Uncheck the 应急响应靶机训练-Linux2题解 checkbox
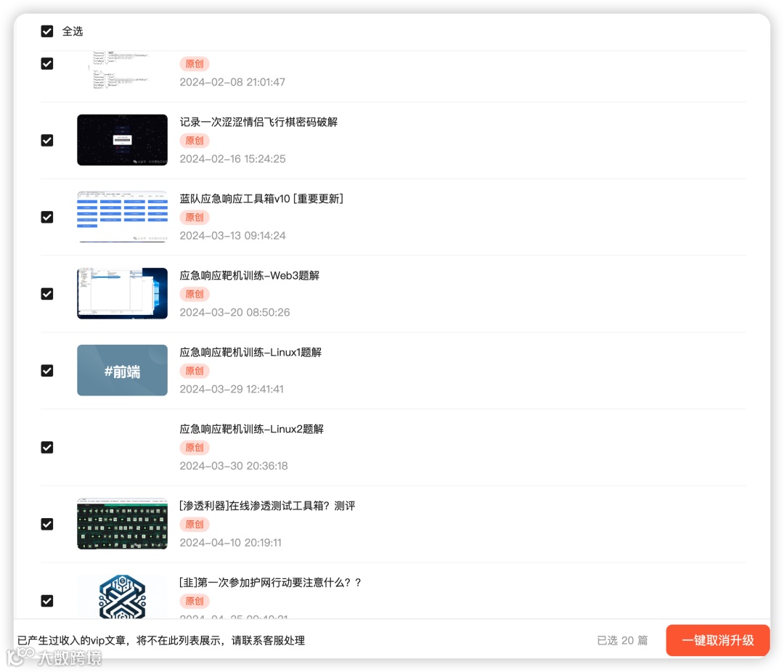This screenshot has height=672, width=784. tap(47, 448)
